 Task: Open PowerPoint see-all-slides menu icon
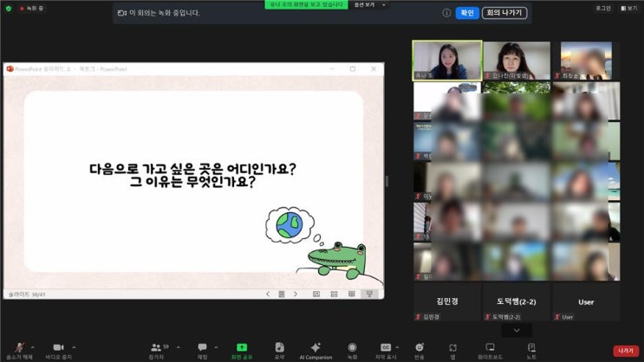[x=282, y=294]
